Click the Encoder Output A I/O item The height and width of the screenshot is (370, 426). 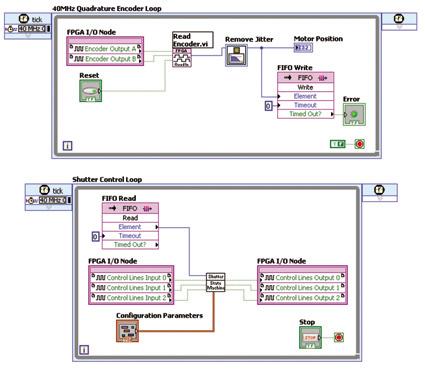(x=105, y=49)
